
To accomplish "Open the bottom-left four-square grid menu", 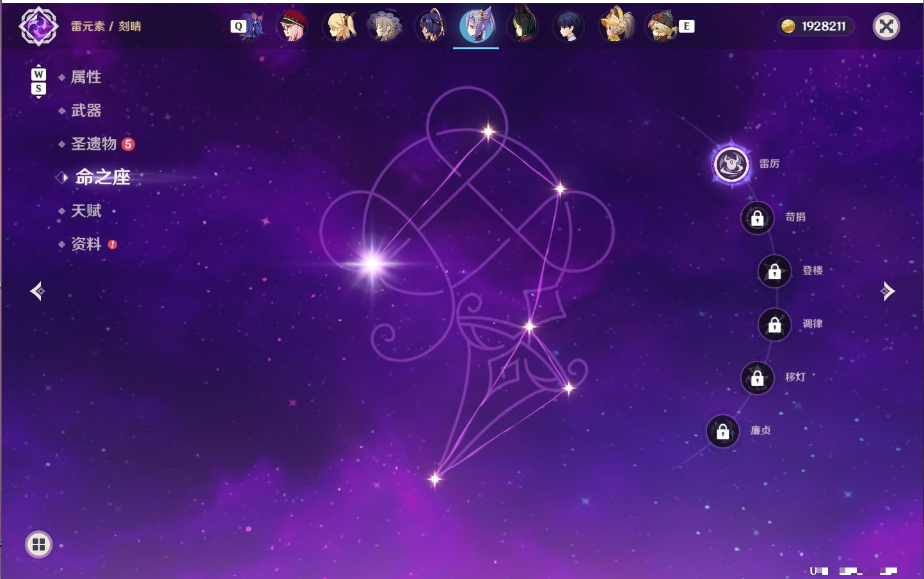I will (38, 544).
